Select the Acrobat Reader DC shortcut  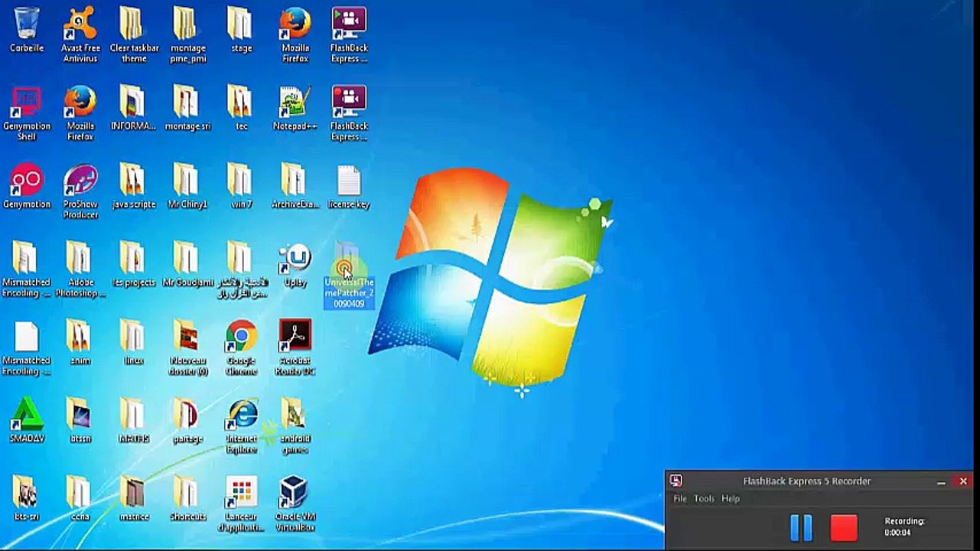[x=295, y=347]
